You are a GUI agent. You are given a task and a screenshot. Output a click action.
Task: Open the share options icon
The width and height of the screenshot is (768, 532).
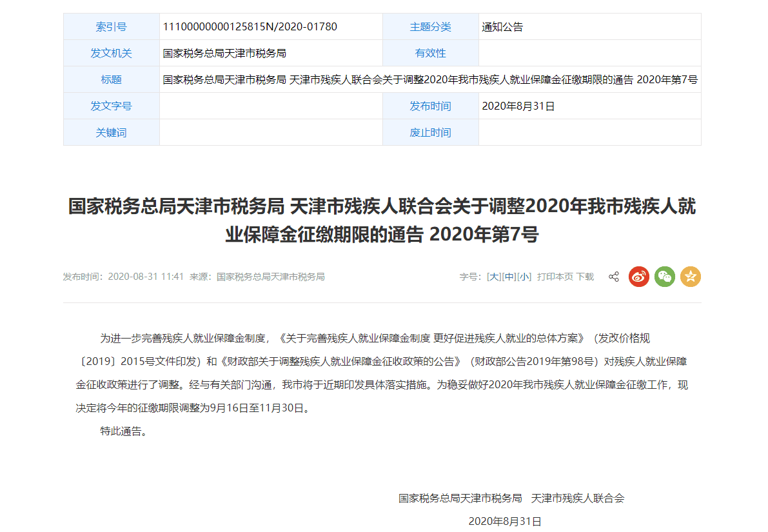tap(614, 277)
